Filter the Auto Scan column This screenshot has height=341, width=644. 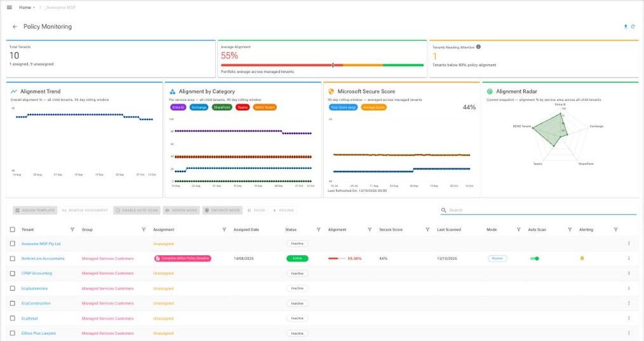[x=570, y=230]
